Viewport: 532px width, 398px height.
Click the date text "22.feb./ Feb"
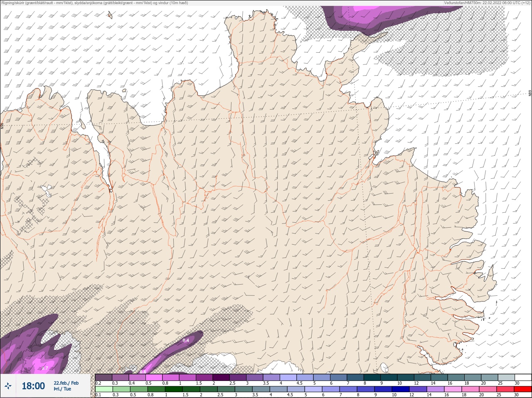66,383
